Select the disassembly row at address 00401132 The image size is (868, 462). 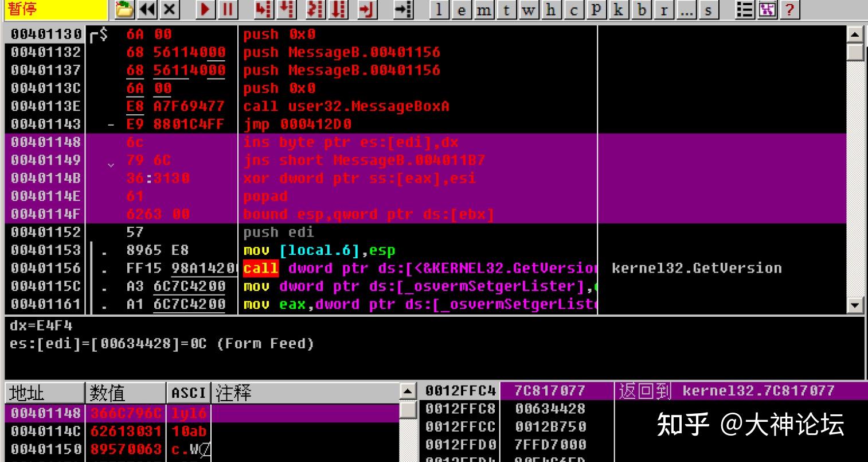(x=425, y=52)
